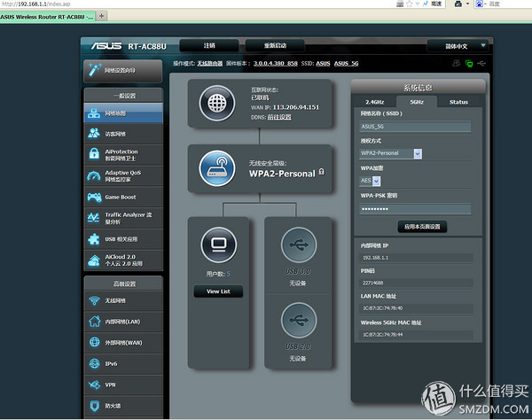Open the browser toolbar dropdown arrow beside the printer icon

(x=467, y=4)
